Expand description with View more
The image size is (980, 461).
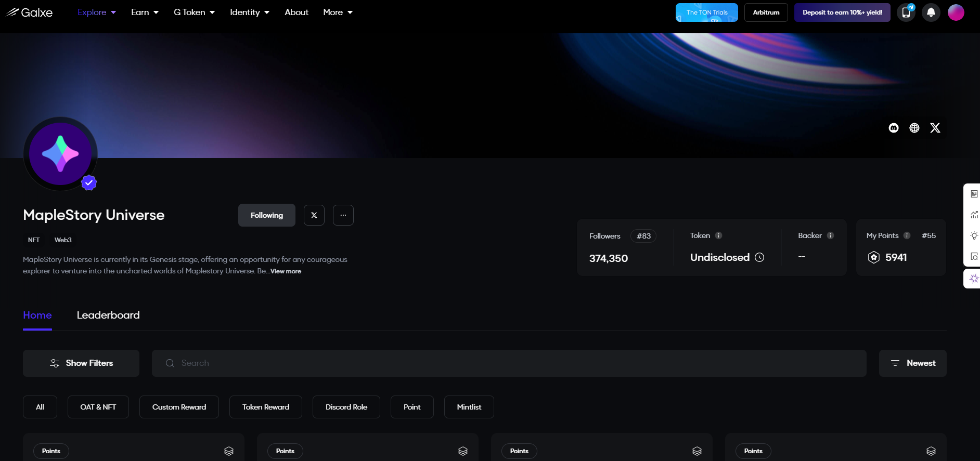(286, 271)
